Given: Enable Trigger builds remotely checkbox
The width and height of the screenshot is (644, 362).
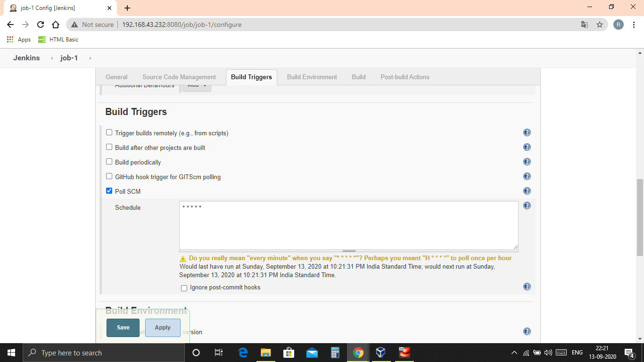Looking at the screenshot, I should tap(109, 132).
